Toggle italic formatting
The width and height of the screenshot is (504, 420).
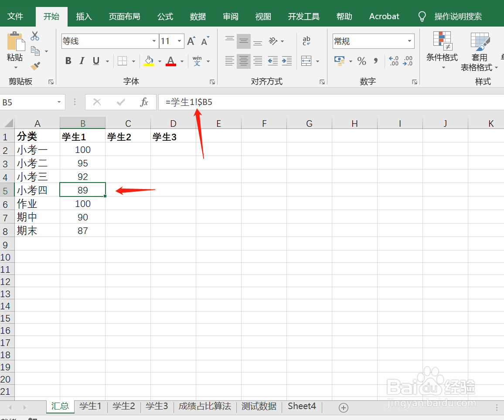click(82, 61)
